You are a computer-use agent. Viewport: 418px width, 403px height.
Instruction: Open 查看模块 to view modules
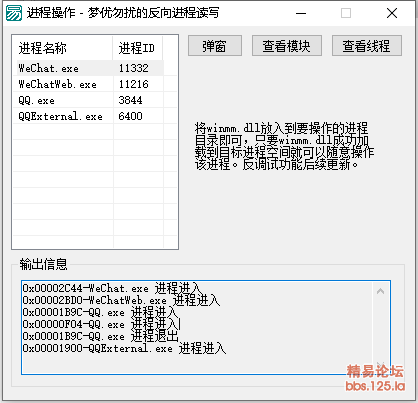(287, 46)
